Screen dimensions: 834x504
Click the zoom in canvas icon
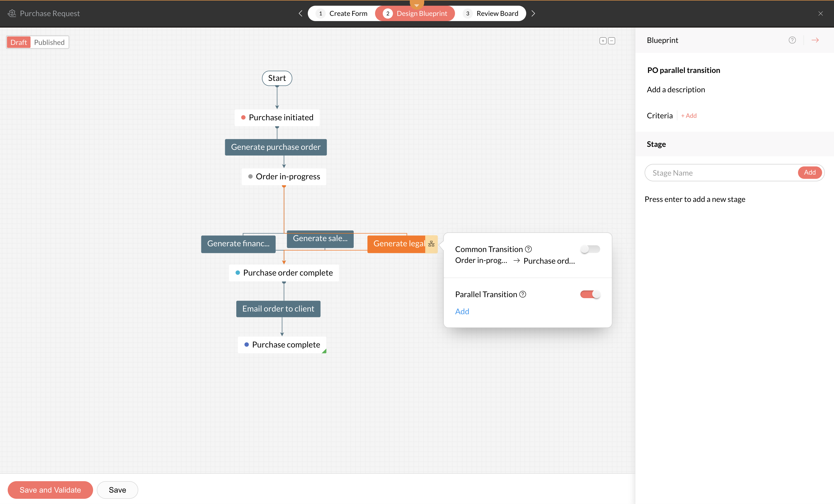603,41
